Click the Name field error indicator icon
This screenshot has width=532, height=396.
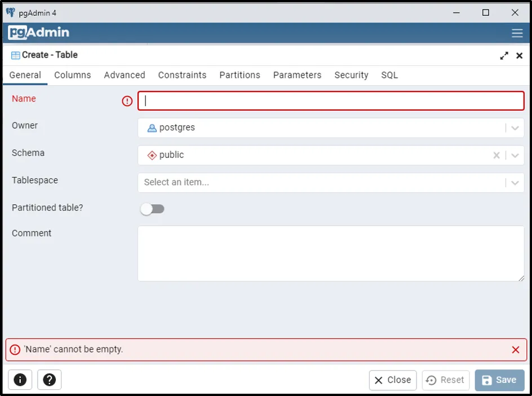coord(127,101)
